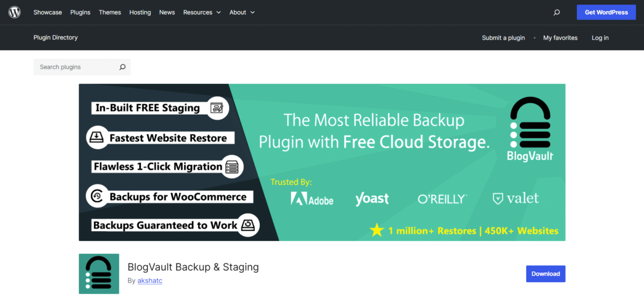Click the '1 million+ Restores | 450K+ Websites' text

pyautogui.click(x=473, y=231)
